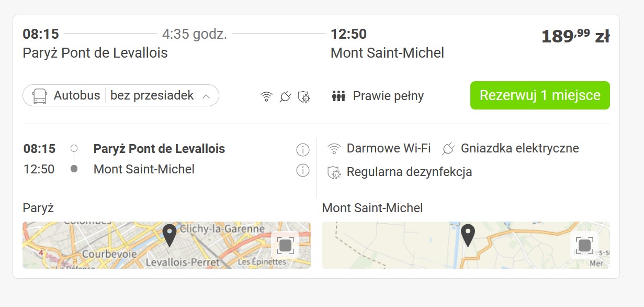This screenshot has width=644, height=307.
Task: Click the Gniazdka elektryczne amenity label
Action: (520, 148)
